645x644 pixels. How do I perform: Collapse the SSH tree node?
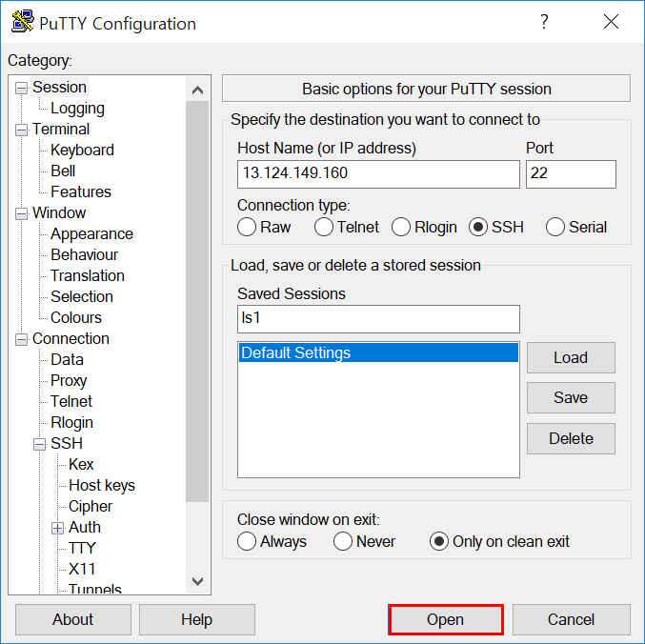point(39,444)
